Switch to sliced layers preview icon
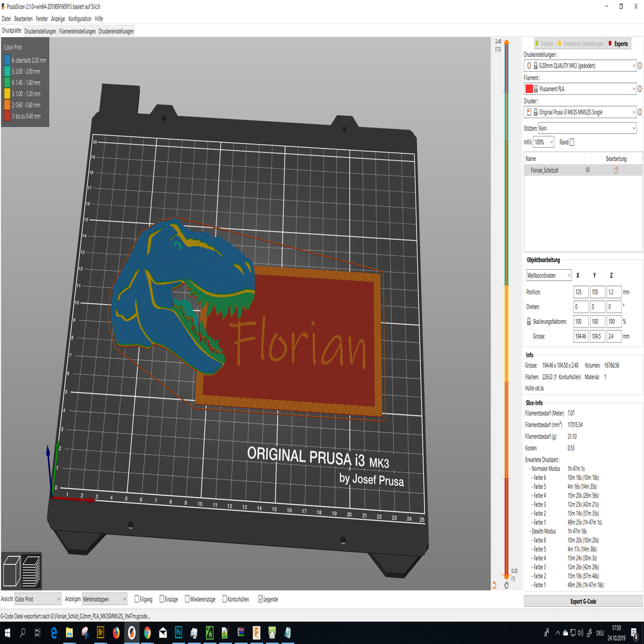Viewport: 644px width, 644px height. coord(33,570)
